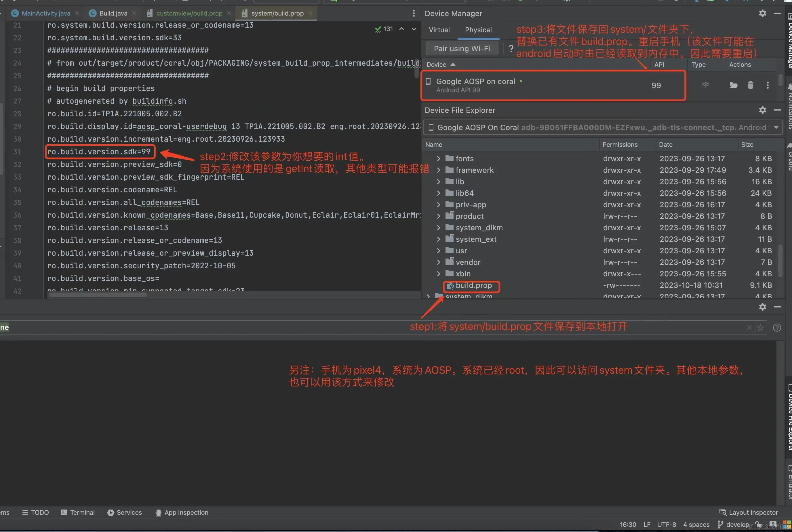Open the Physical devices tab
The image size is (792, 532).
click(x=478, y=30)
